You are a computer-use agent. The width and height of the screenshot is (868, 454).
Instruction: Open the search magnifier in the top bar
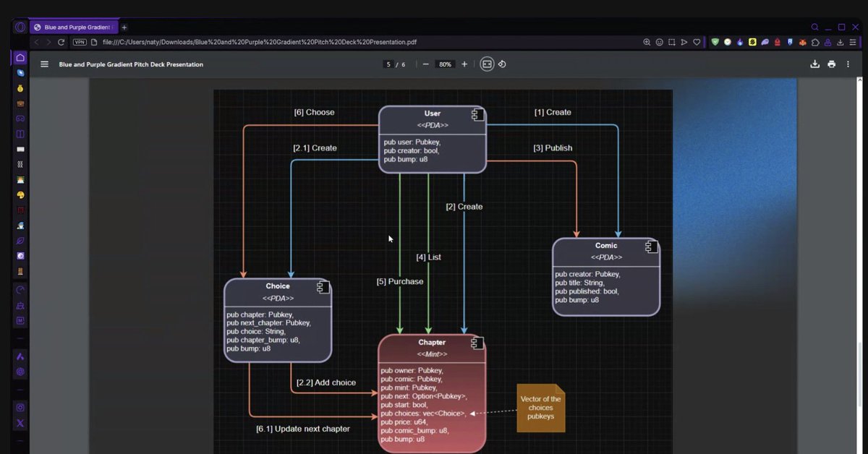tap(814, 27)
